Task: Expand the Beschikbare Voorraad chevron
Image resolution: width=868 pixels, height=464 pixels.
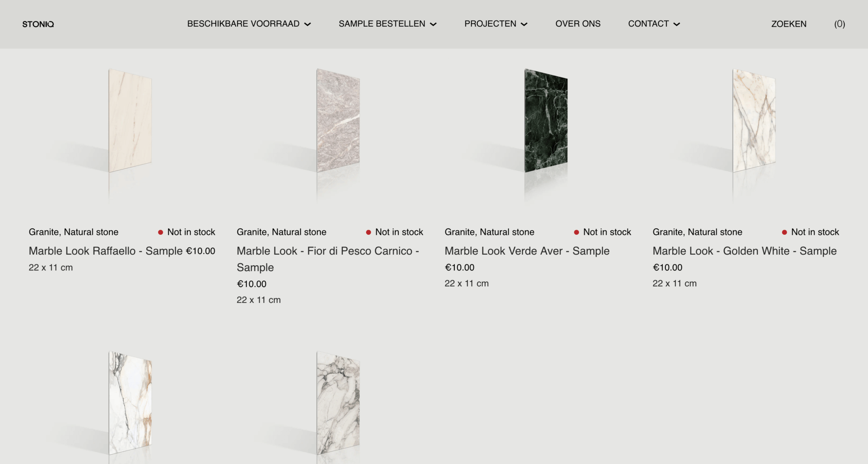Action: (x=308, y=24)
